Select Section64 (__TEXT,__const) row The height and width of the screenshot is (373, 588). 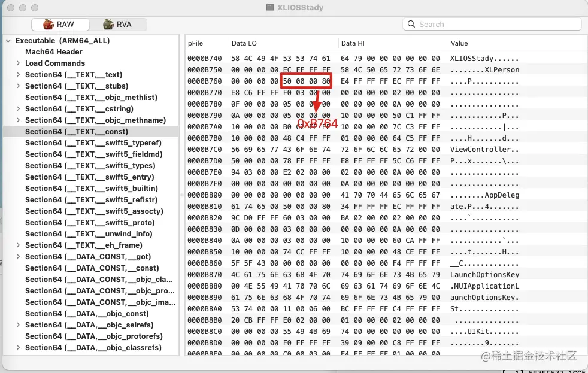[x=91, y=132]
